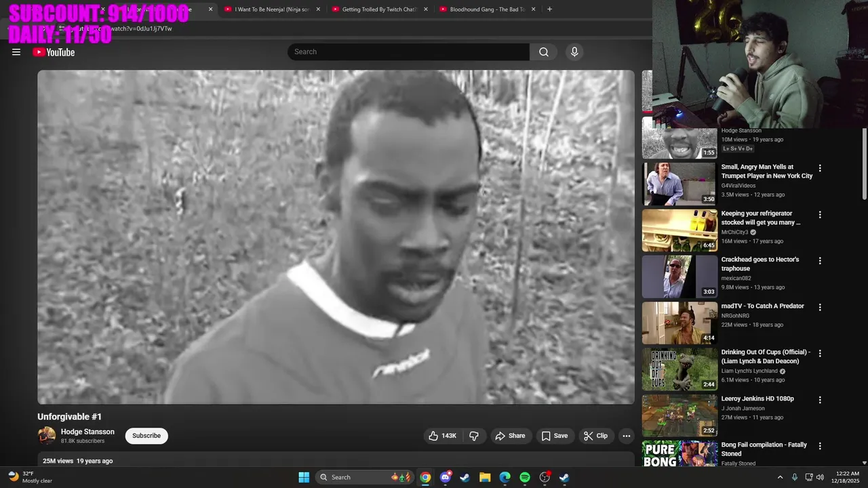Image resolution: width=868 pixels, height=488 pixels.
Task: Open Leeroy Jenkins HD 1080p thumbnail
Action: pyautogui.click(x=679, y=415)
